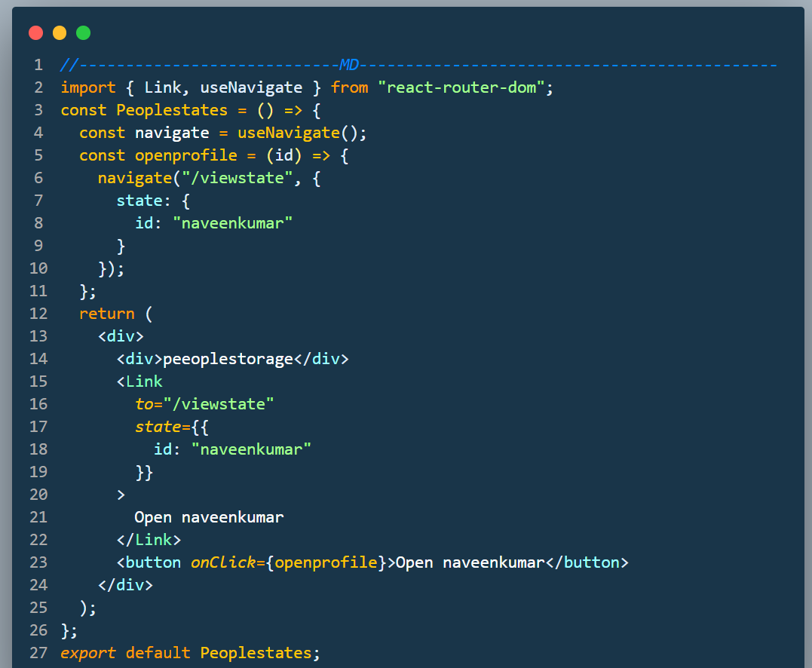The image size is (812, 668).
Task: Click the green traffic light circle
Action: click(83, 32)
